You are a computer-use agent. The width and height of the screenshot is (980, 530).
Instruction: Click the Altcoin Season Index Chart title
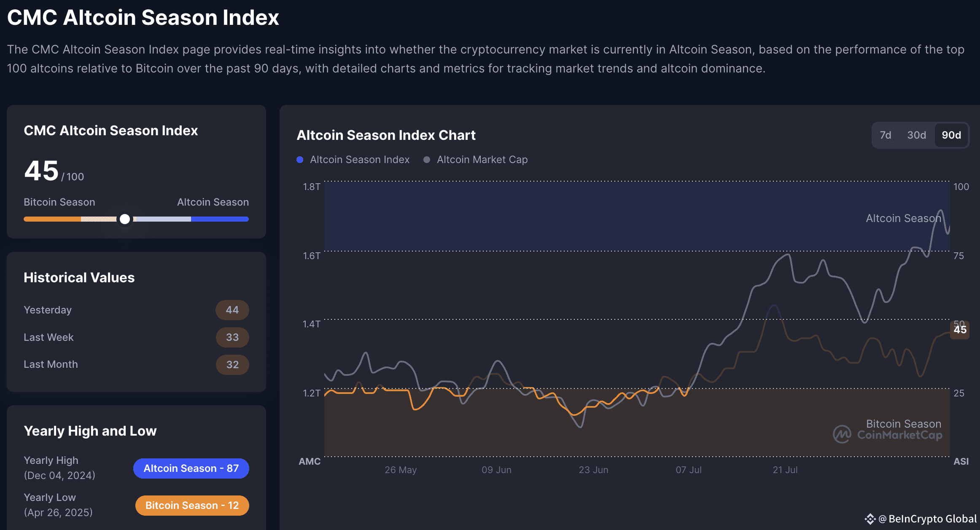coord(386,135)
